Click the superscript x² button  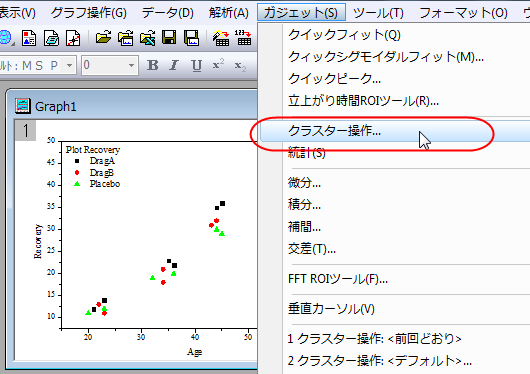click(x=218, y=65)
